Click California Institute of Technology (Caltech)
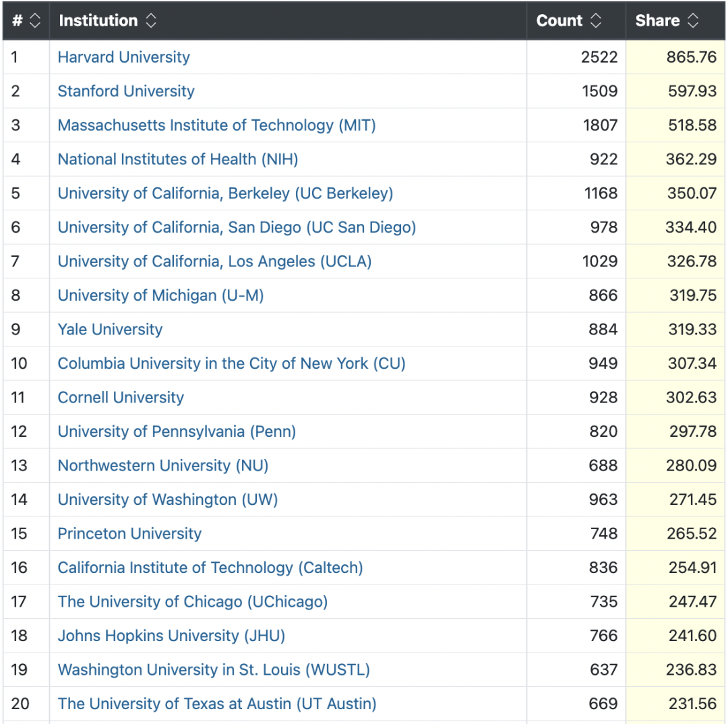 210,568
